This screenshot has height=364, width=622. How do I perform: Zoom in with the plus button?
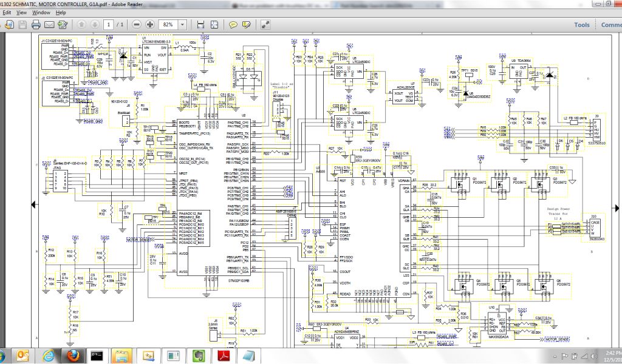coord(150,25)
